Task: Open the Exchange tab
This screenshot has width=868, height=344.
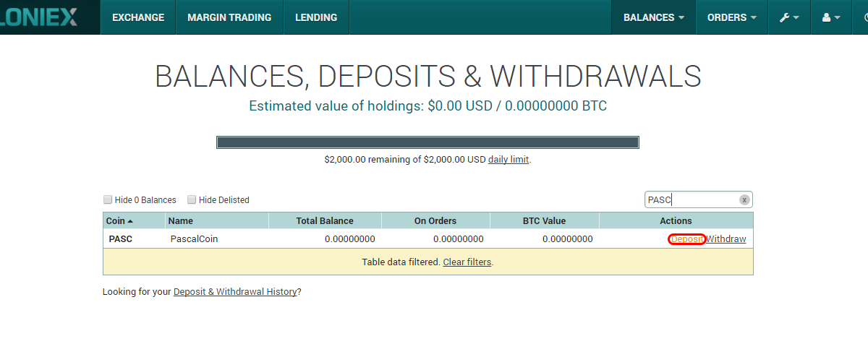Action: [x=138, y=17]
